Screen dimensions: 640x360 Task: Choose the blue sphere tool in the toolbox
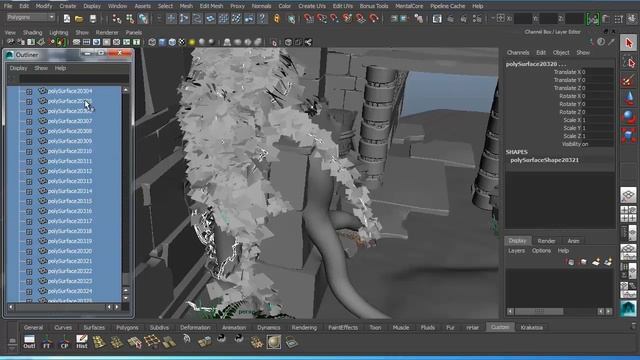(629, 117)
